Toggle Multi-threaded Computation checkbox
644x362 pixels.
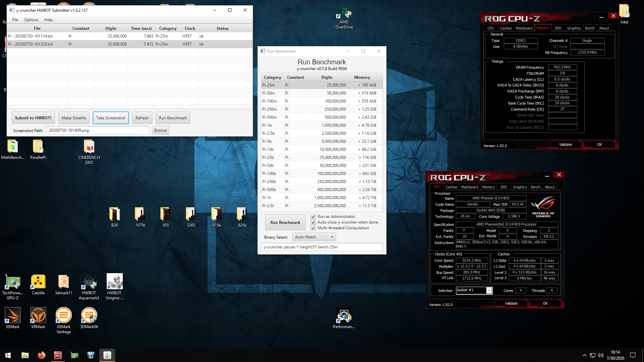point(313,228)
